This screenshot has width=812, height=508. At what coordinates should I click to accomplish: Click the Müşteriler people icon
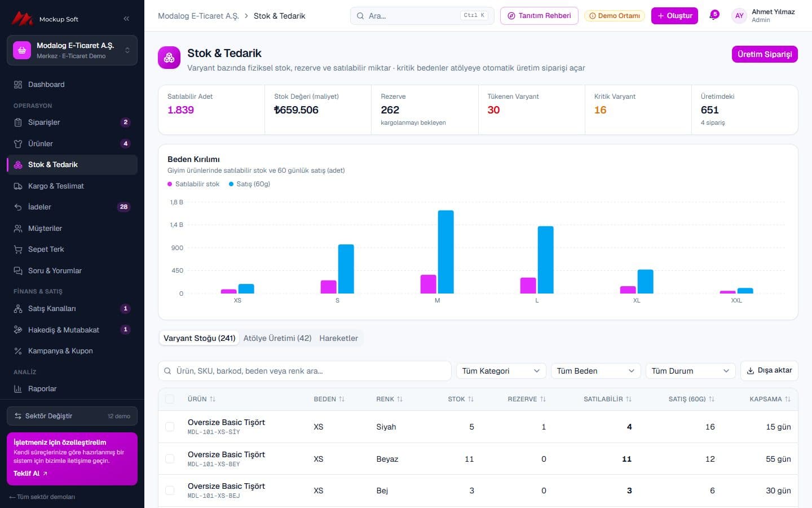18,229
